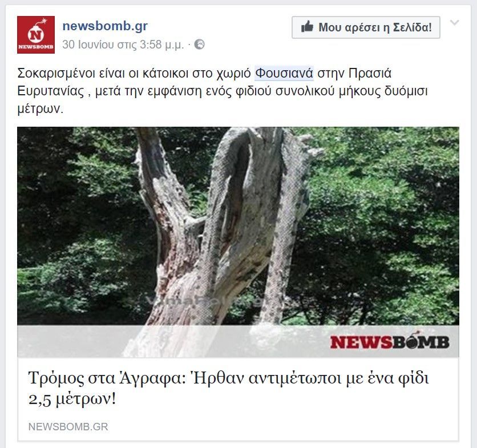The height and width of the screenshot is (448, 477).
Task: Click the globe public audience icon
Action: coord(200,45)
